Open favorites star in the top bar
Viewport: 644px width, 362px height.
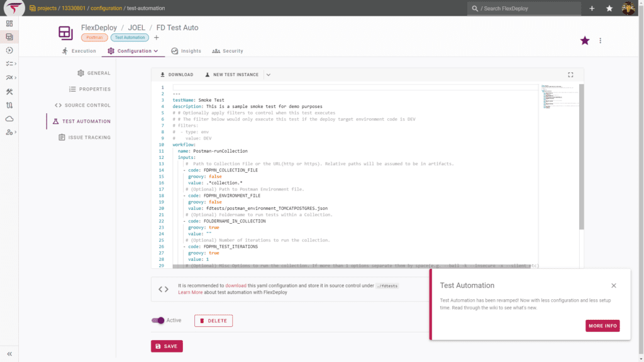(x=609, y=8)
